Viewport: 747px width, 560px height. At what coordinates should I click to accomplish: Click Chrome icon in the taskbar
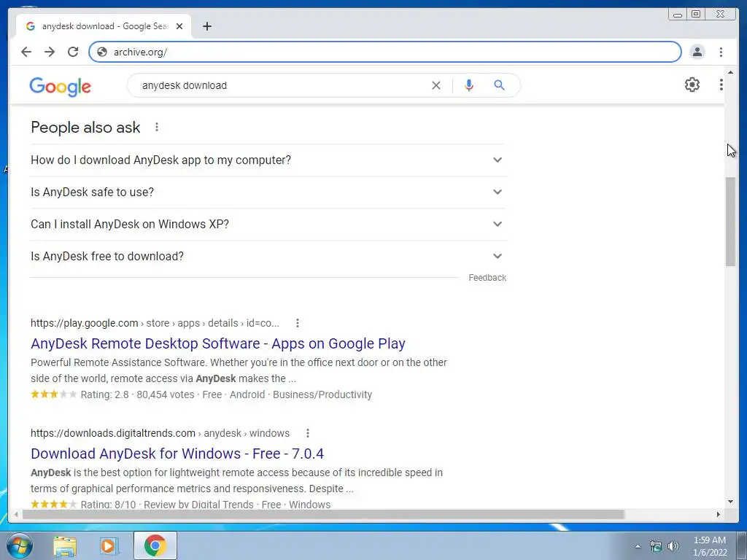(x=155, y=545)
